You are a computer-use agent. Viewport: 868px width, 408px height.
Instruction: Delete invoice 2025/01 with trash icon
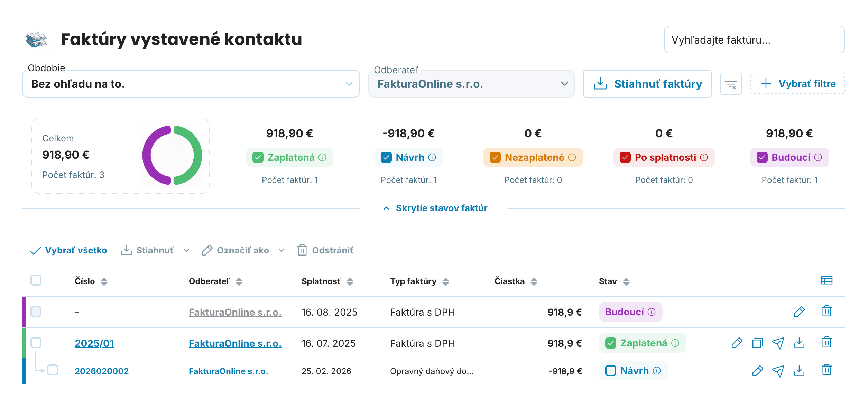point(827,342)
